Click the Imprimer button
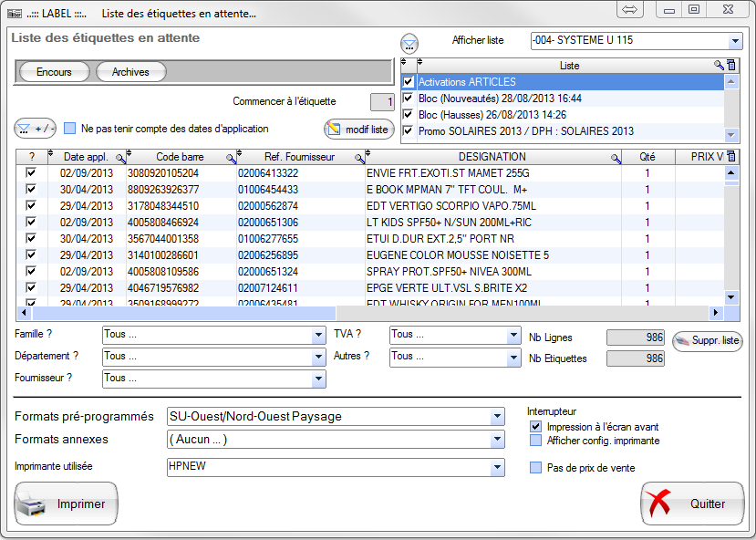 point(66,504)
